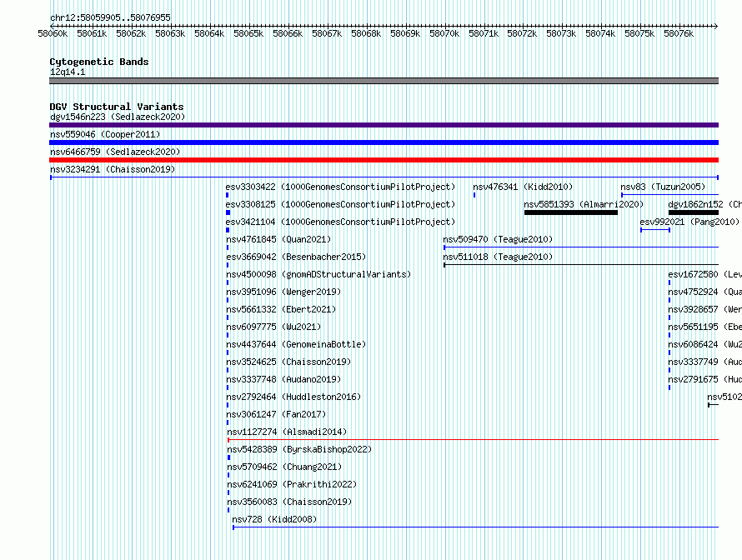Open nsv4500098 (gnomADStructuralVariants)
The height and width of the screenshot is (560, 742).
(x=318, y=274)
